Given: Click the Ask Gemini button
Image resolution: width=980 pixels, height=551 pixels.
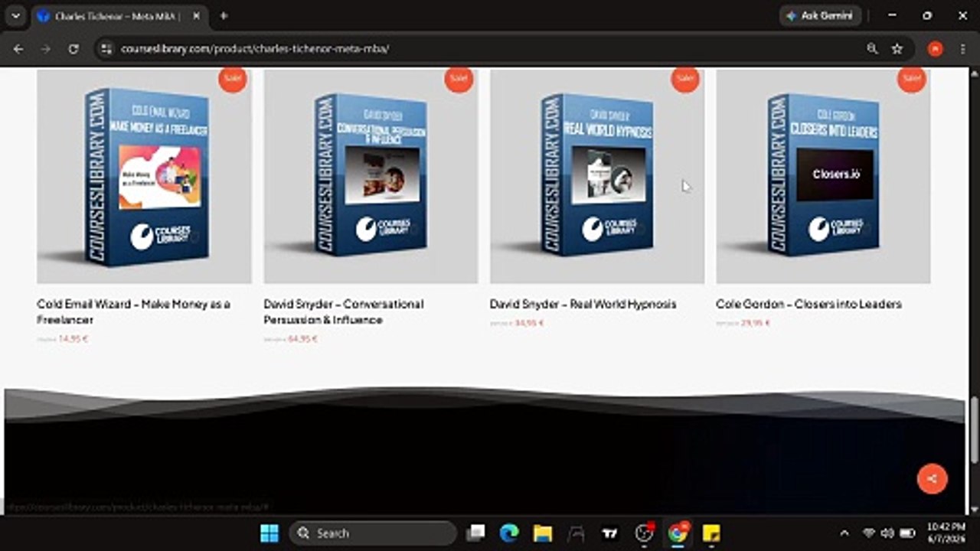Looking at the screenshot, I should [x=820, y=15].
